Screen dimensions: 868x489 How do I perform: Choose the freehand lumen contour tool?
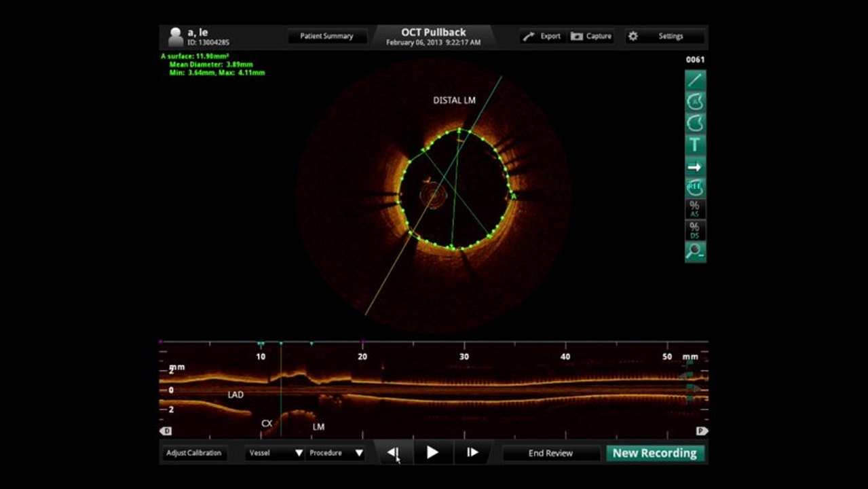[695, 124]
